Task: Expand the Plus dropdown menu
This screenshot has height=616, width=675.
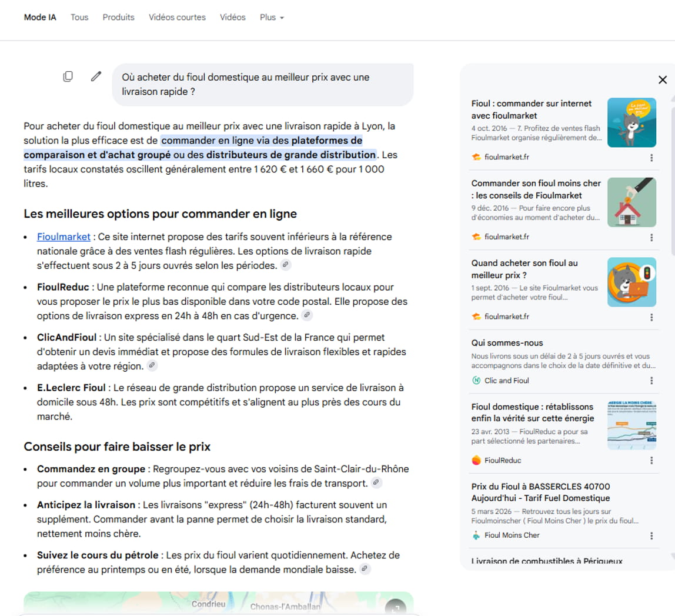Action: pos(272,17)
